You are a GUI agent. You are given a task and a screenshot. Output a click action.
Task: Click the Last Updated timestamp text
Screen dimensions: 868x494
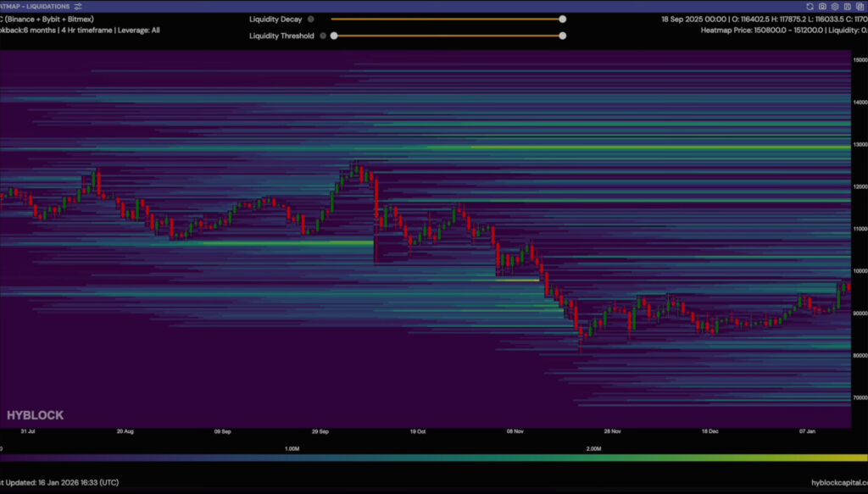click(x=59, y=482)
